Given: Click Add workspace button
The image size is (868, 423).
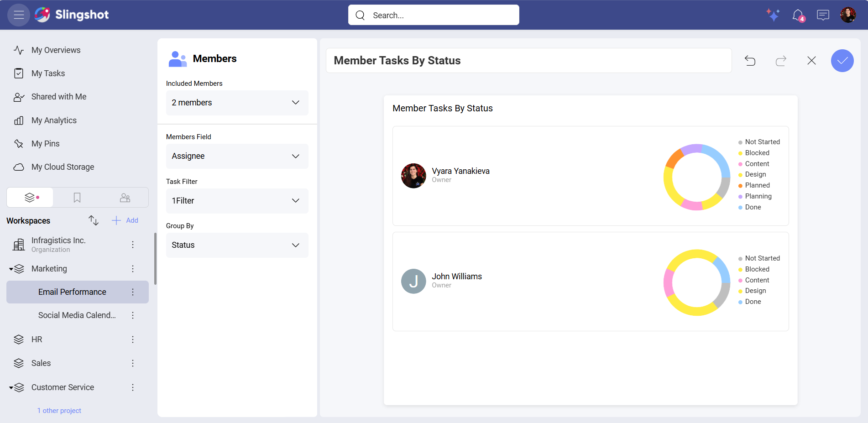Looking at the screenshot, I should [125, 220].
